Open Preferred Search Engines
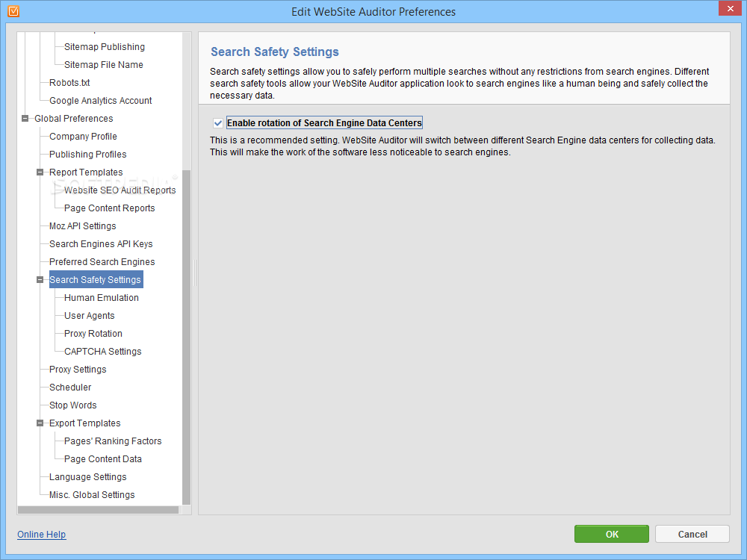 click(x=102, y=262)
